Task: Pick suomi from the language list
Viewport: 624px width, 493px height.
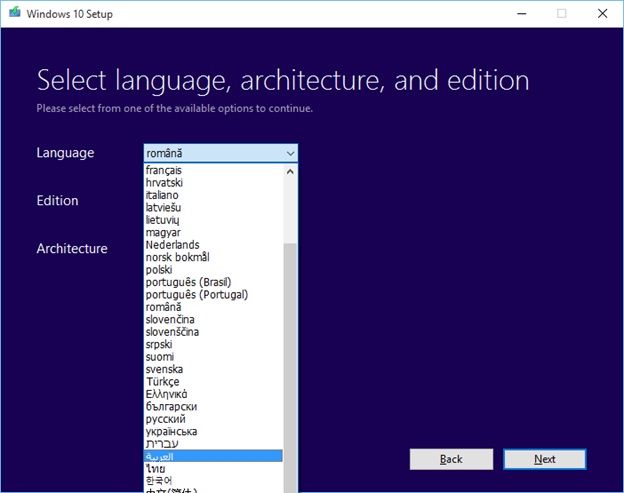Action: [x=213, y=357]
